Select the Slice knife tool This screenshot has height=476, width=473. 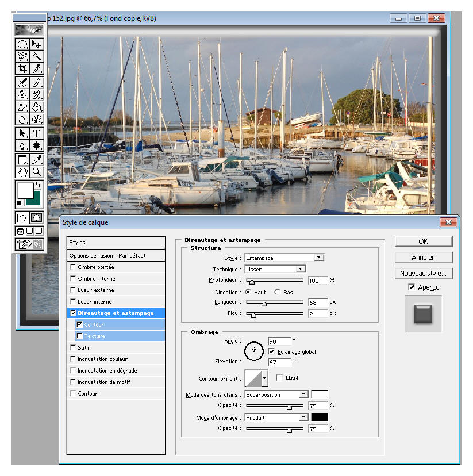(x=37, y=68)
